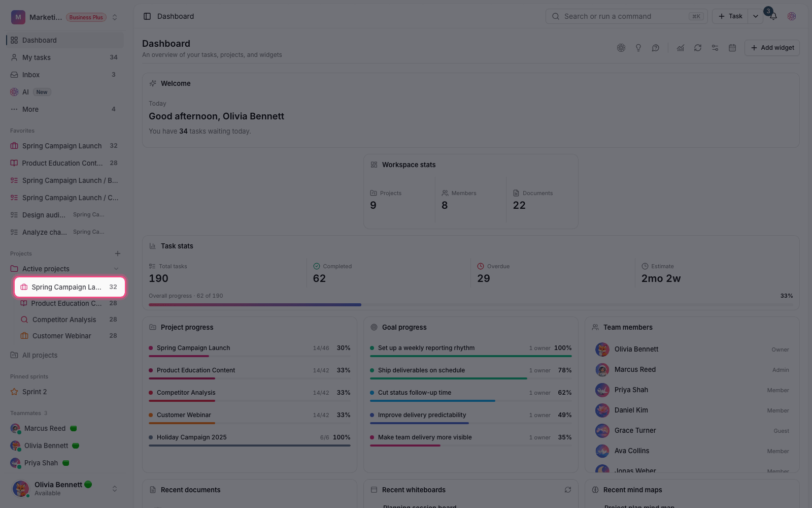Open pinned Sprint 2

65,392
